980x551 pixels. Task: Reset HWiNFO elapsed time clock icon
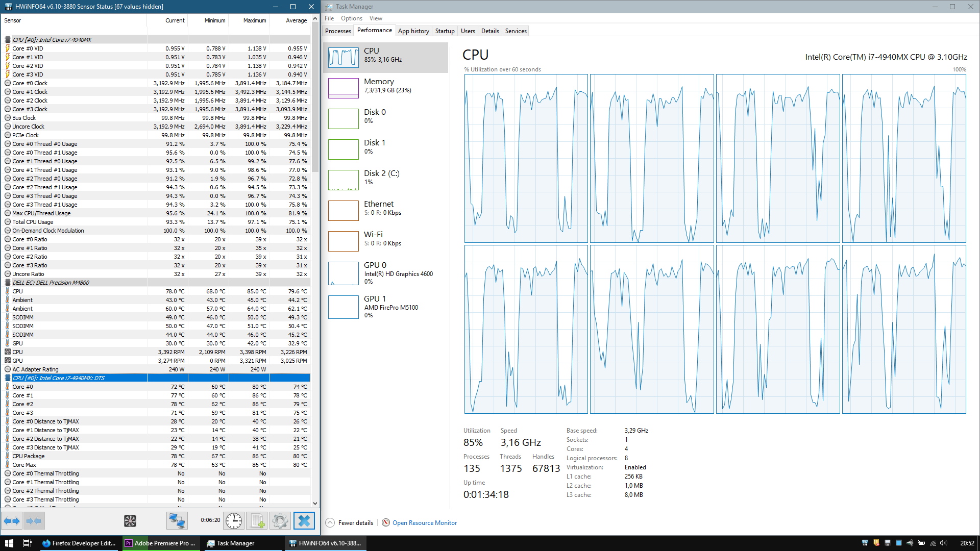coord(234,521)
